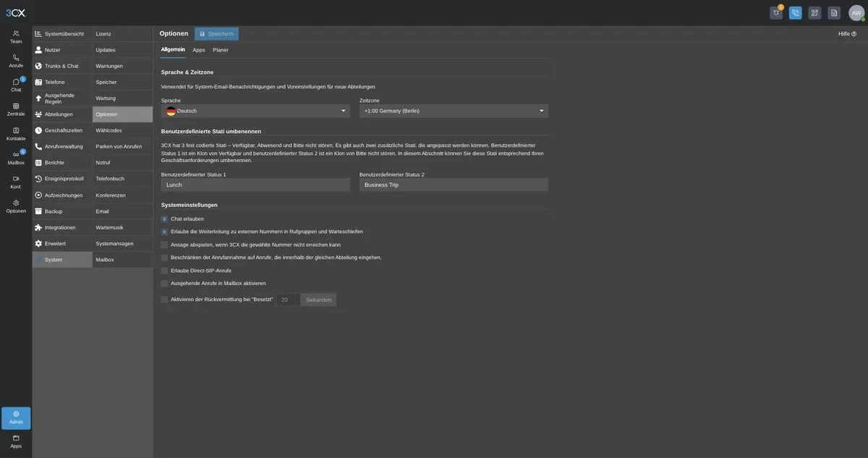
Task: Open Mailbox submenu item
Action: coord(123,260)
